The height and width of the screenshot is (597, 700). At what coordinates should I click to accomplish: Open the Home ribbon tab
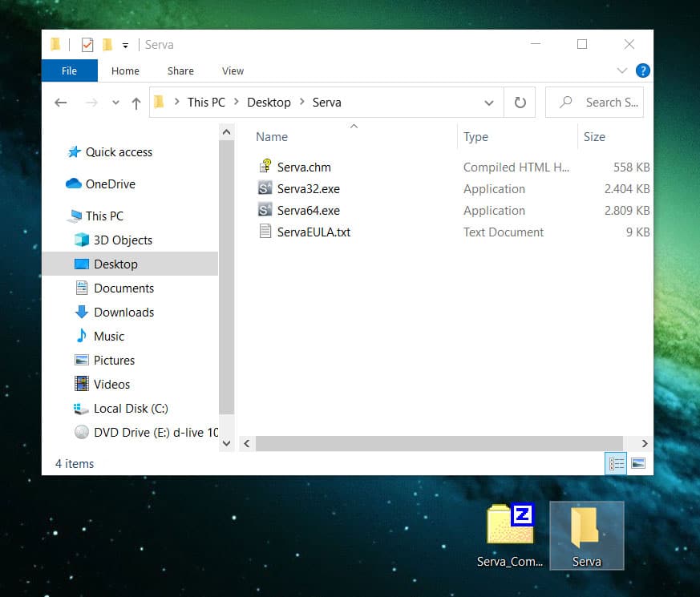(x=125, y=71)
